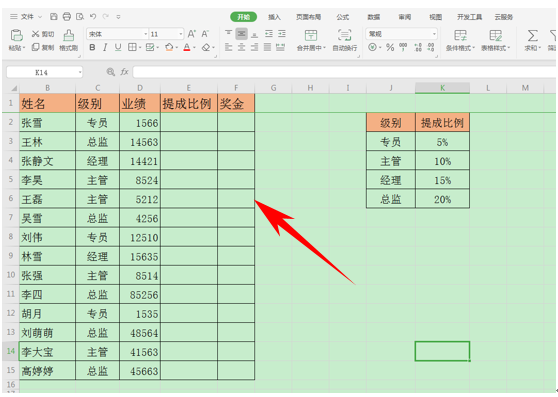Click the justify alignment icon
558x397 pixels.
(267, 47)
